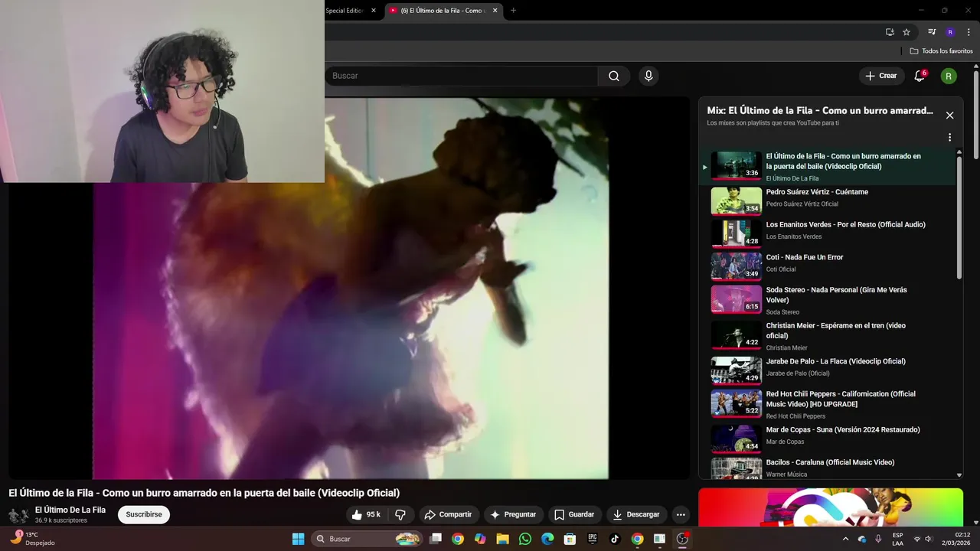Screen dimensions: 980x551
Task: Open Epic Games Launcher in taskbar
Action: [592, 539]
